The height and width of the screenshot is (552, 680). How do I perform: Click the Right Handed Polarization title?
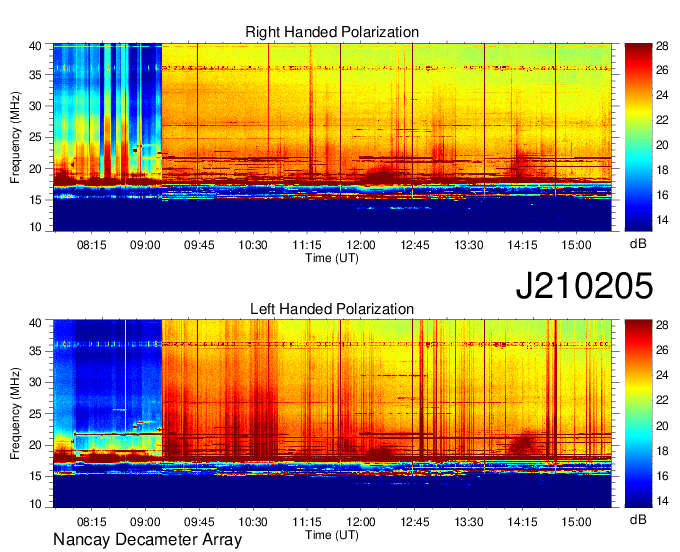(x=332, y=32)
